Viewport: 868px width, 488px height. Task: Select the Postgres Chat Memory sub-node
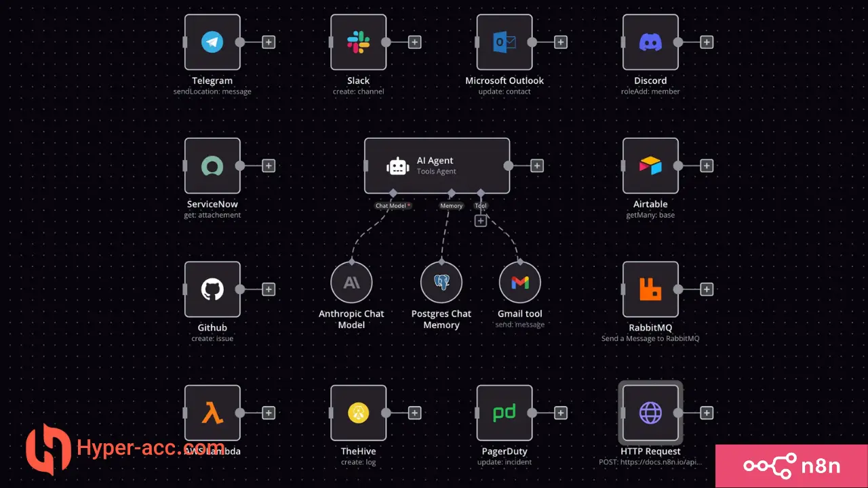(441, 283)
